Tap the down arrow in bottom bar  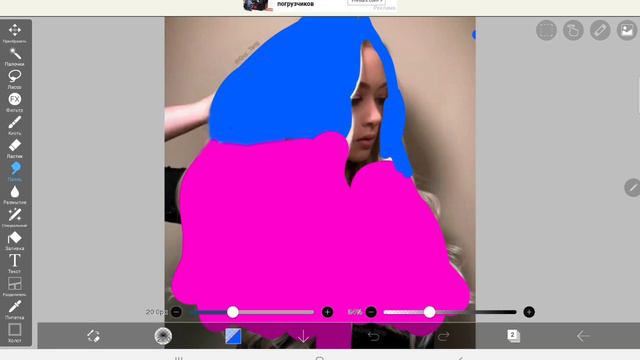[303, 336]
